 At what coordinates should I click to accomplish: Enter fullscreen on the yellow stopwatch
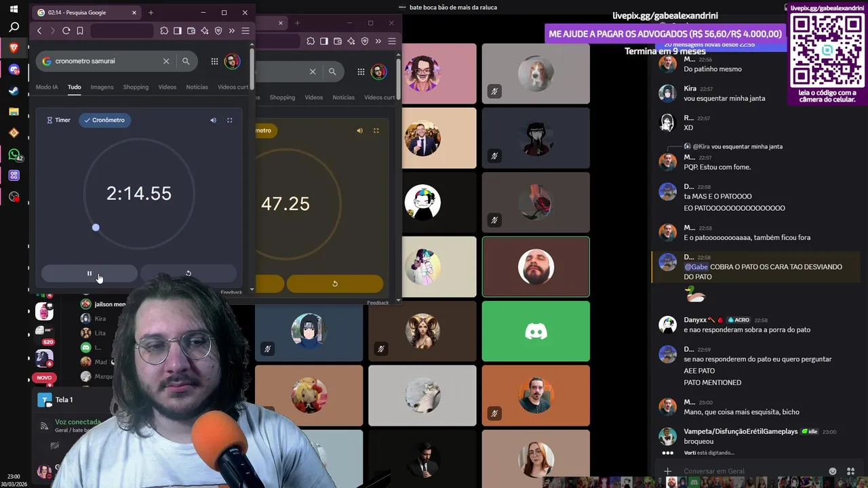(376, 131)
